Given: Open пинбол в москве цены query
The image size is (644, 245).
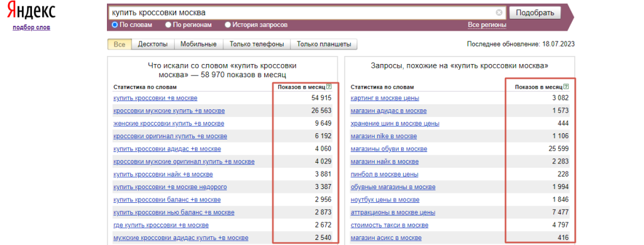Looking at the screenshot, I should (384, 175).
